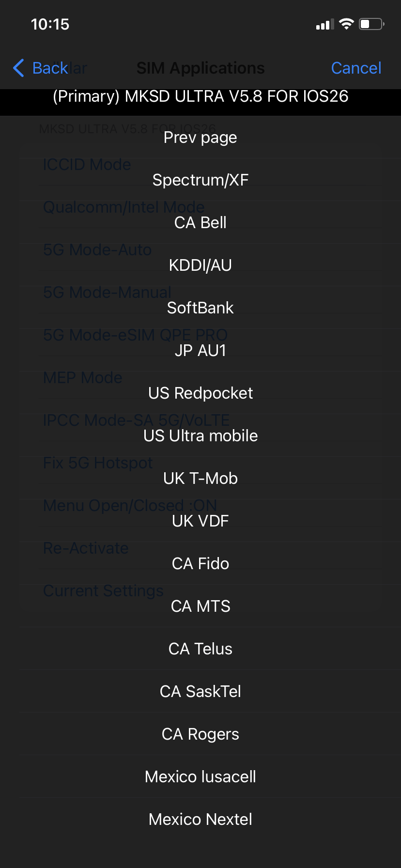The width and height of the screenshot is (401, 868).
Task: Select US Redpocket from the carrier list
Action: tap(200, 393)
